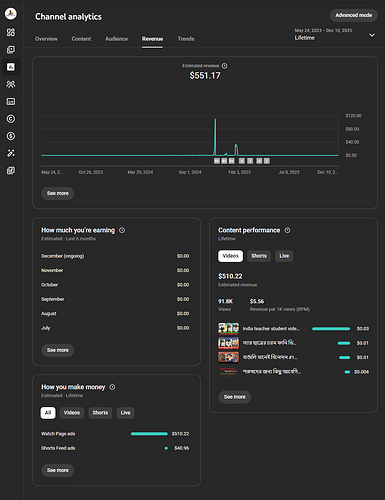Open the Copyright icon in sidebar

point(11,119)
